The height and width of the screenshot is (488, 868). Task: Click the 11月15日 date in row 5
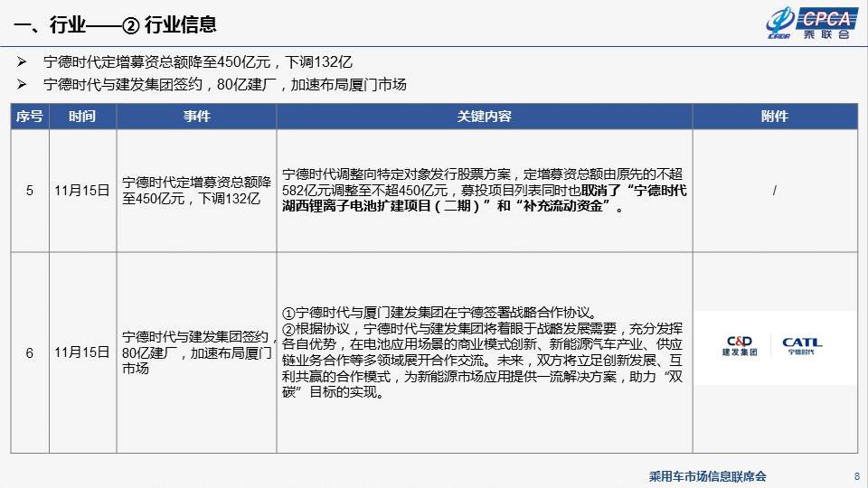[x=82, y=191]
